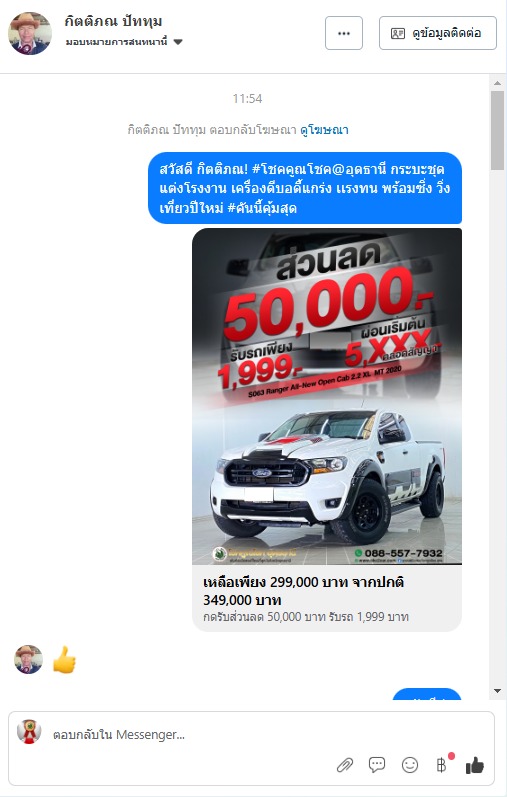This screenshot has height=797, width=507.
Task: Click the scrollbar down arrow
Action: 497,691
